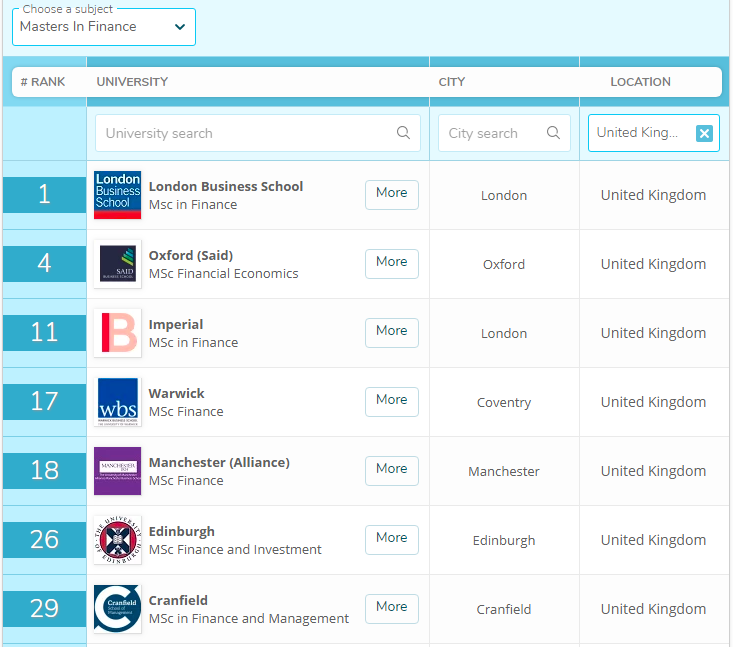Screen dimensions: 733x647
Task: Open the Choose a subject dropdown
Action: [104, 27]
